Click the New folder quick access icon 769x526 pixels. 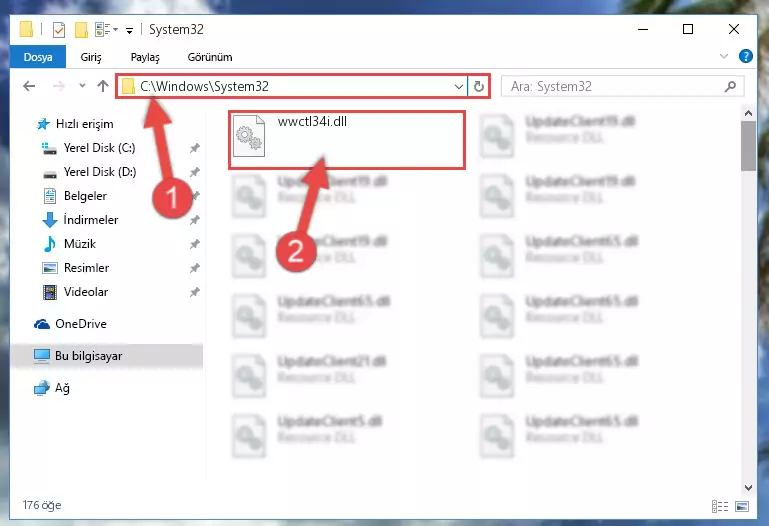(81, 30)
